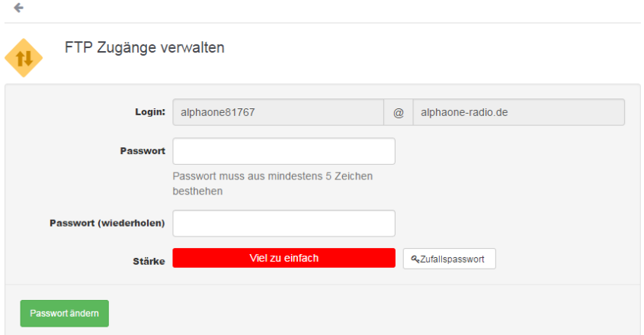
Task: Click the password minimum 5 Zeichen hint text
Action: [x=273, y=183]
